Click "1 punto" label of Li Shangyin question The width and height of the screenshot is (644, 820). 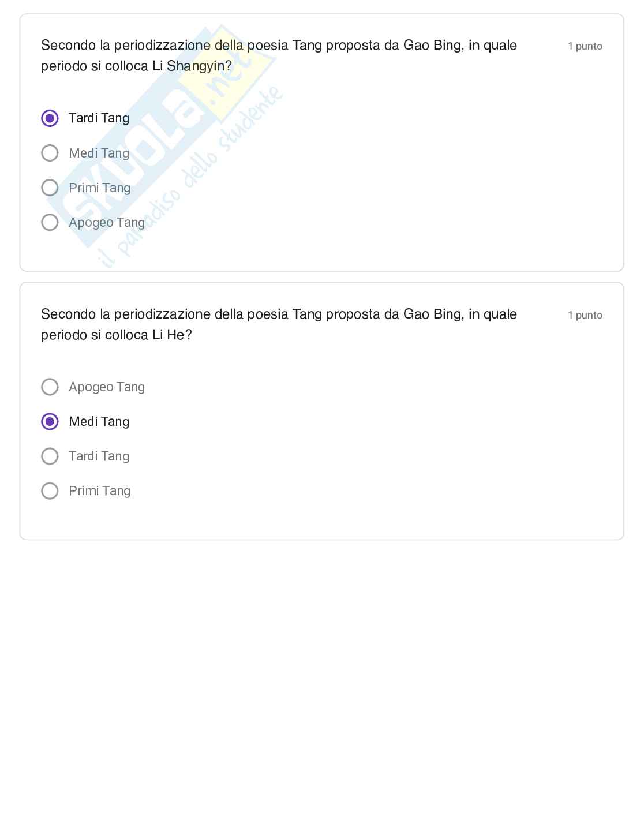click(585, 46)
